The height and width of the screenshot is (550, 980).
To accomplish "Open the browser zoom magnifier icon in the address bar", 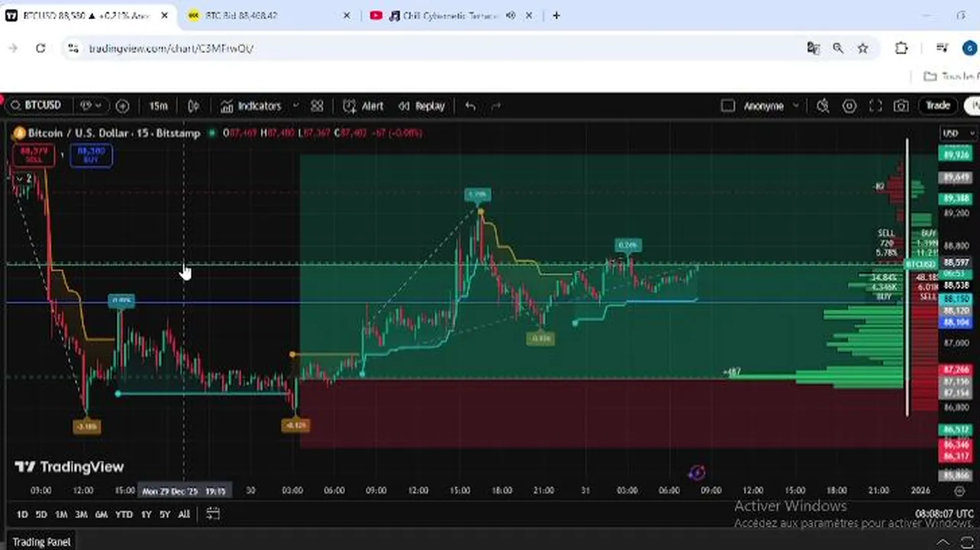I will (838, 48).
